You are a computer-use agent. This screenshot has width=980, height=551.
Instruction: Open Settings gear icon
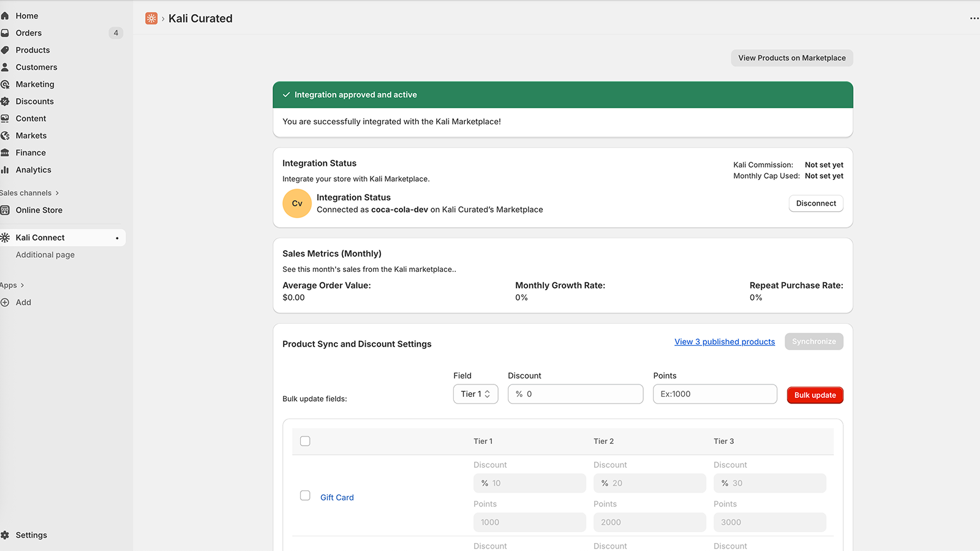[5, 535]
